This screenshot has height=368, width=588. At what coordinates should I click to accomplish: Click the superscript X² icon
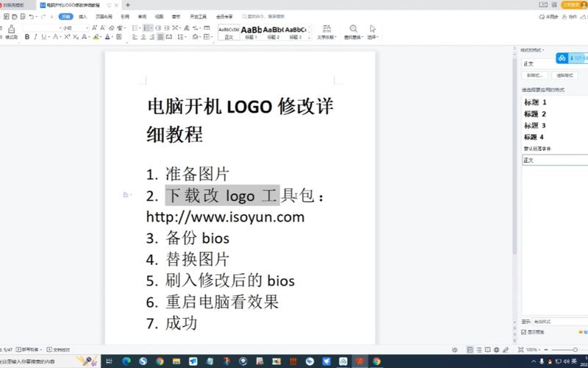click(67, 37)
